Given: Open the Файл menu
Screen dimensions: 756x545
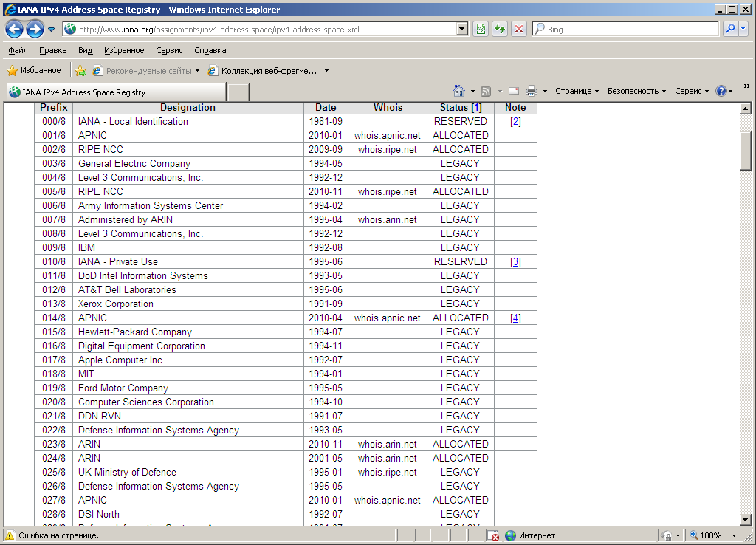Looking at the screenshot, I should 18,50.
